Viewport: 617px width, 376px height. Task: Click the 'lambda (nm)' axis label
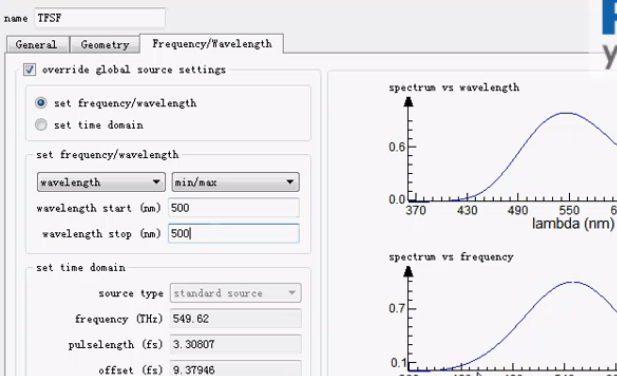click(573, 224)
